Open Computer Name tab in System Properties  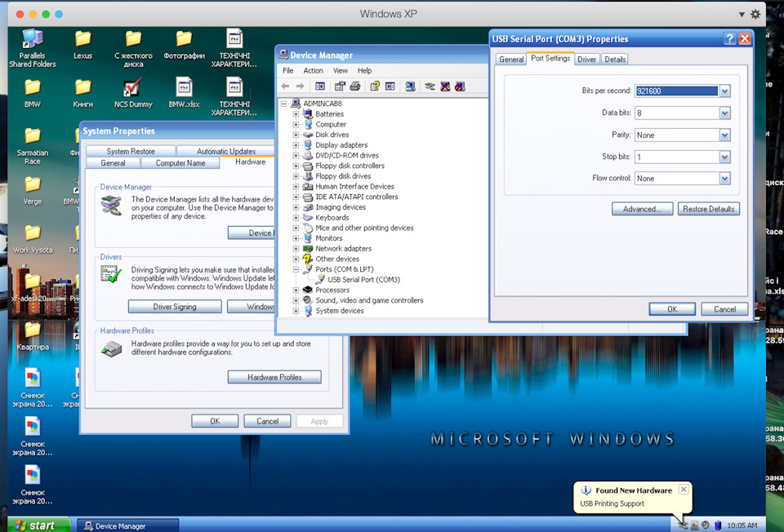click(180, 163)
